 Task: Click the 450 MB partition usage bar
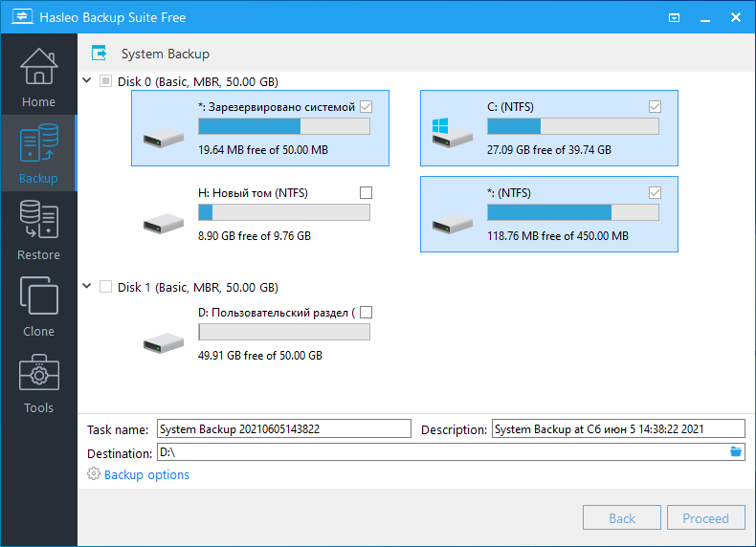click(x=573, y=212)
